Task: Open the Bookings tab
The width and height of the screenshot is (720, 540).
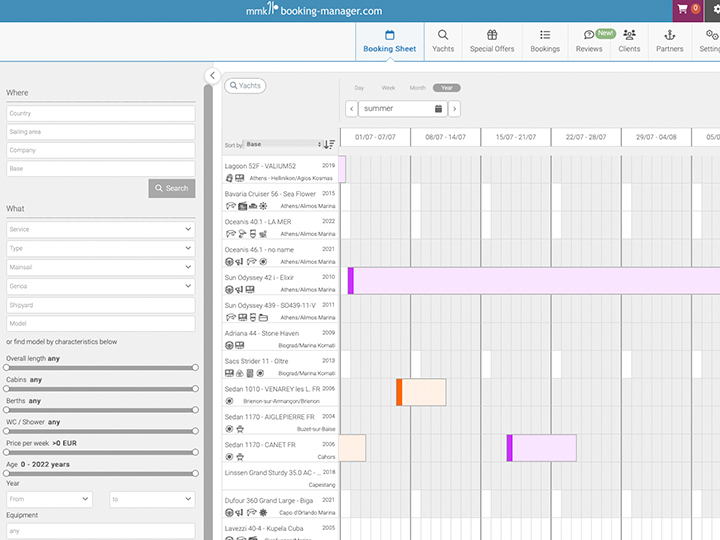Action: click(x=545, y=42)
